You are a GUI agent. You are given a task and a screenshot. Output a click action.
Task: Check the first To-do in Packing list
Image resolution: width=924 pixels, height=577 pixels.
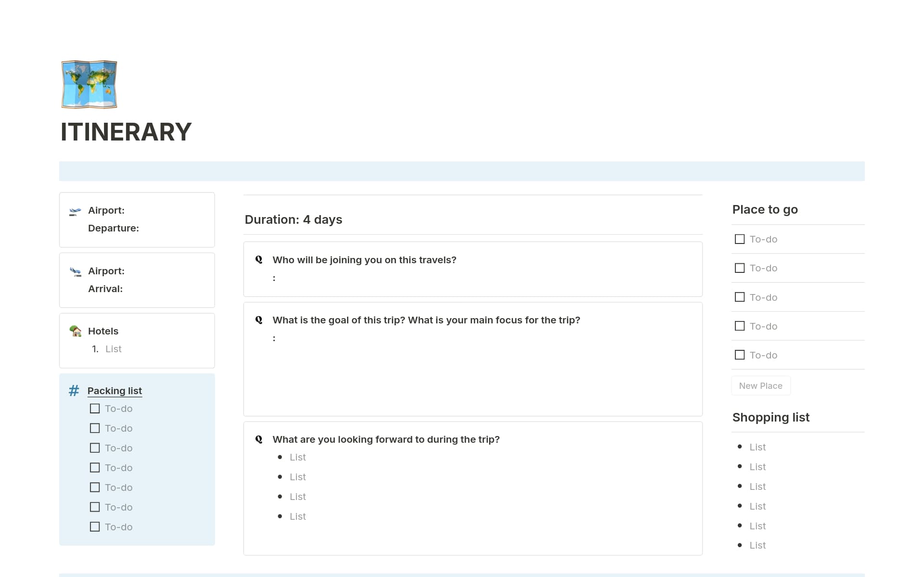(x=94, y=408)
